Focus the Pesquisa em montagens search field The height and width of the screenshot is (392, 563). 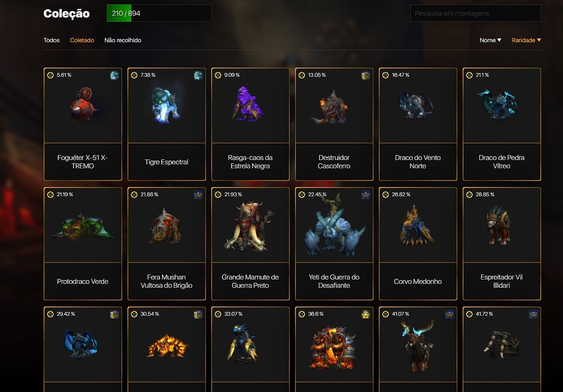tap(476, 13)
